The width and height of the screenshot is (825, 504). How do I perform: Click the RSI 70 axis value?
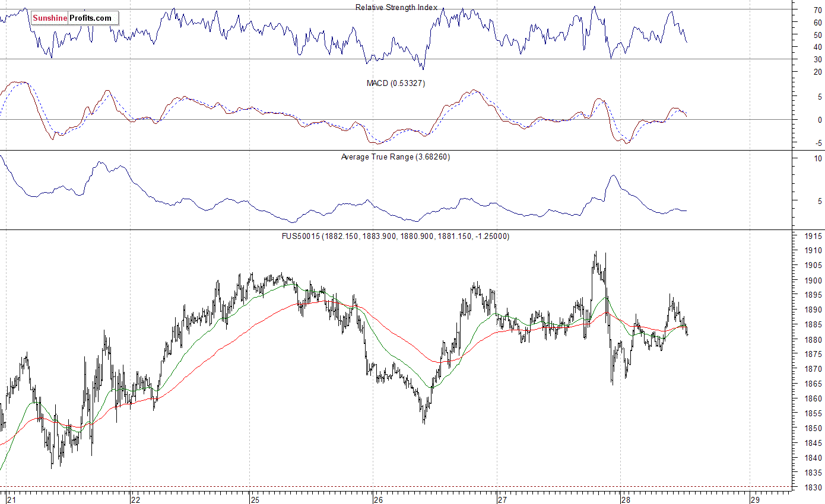coord(818,10)
